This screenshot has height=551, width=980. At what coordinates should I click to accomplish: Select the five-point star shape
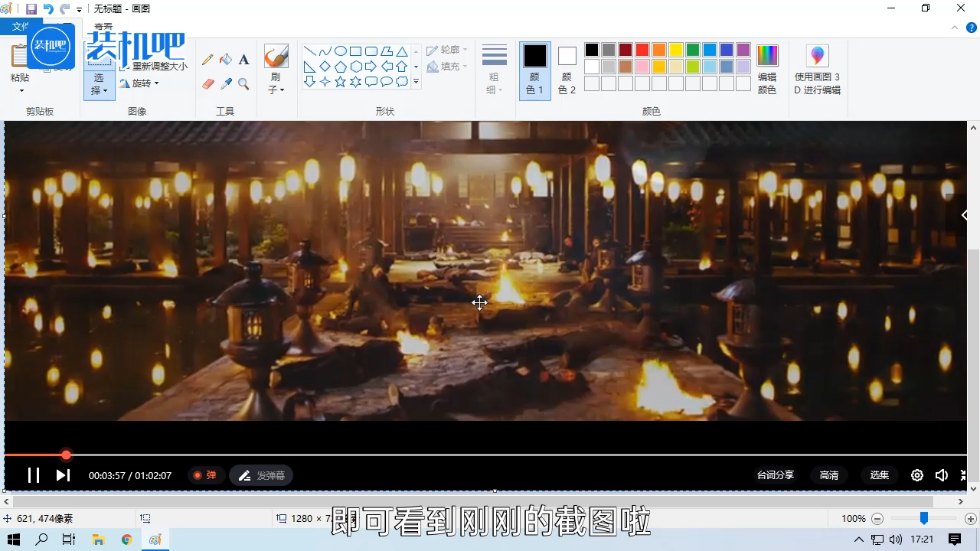340,82
